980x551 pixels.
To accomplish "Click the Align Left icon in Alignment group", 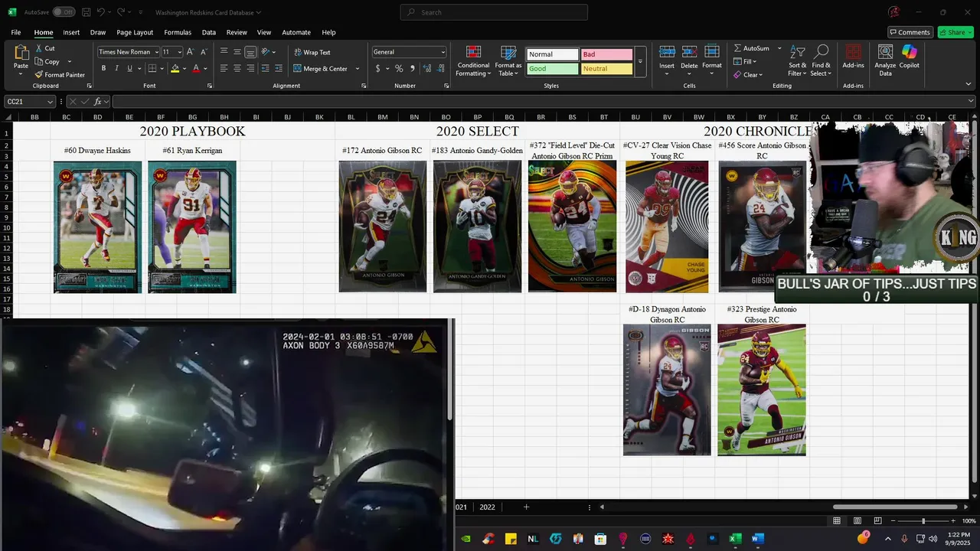I will (x=224, y=68).
